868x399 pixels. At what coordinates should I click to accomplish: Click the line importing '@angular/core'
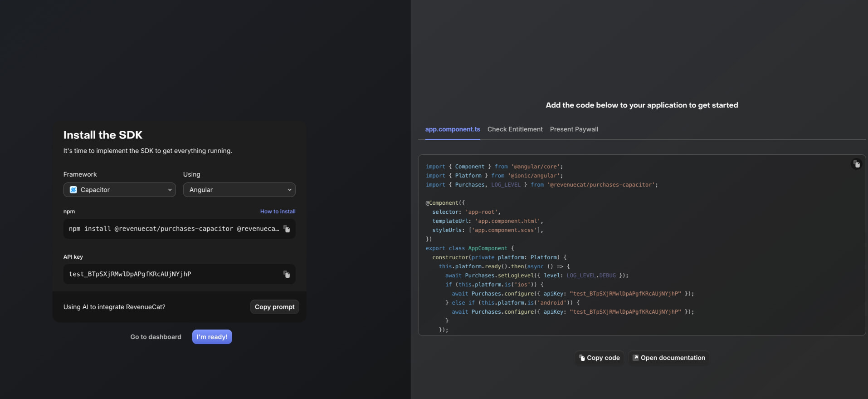494,167
